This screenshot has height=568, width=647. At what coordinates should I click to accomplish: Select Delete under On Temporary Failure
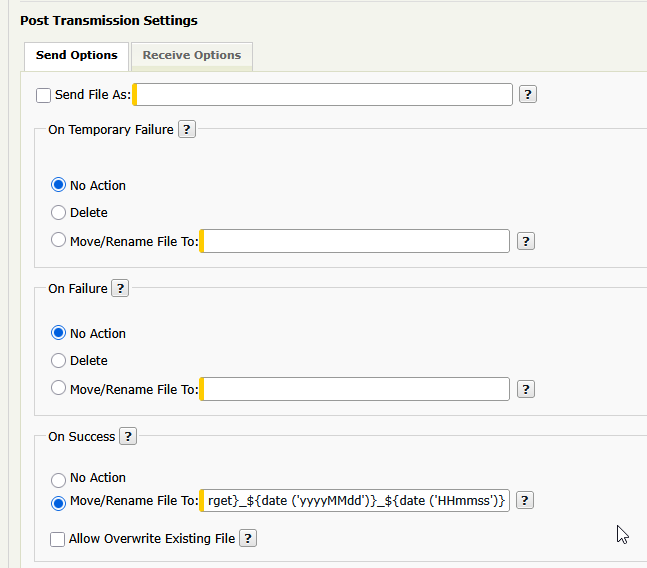point(58,213)
